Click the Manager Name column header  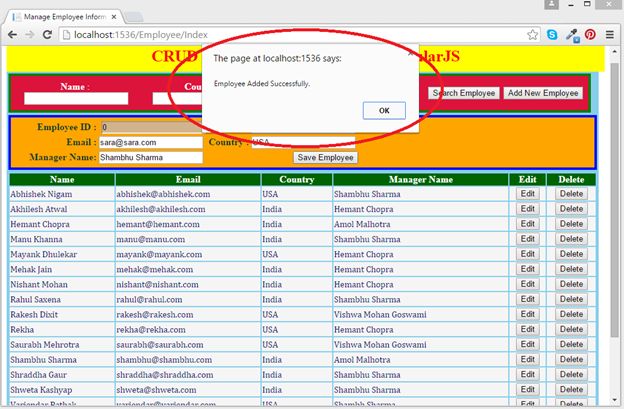421,179
